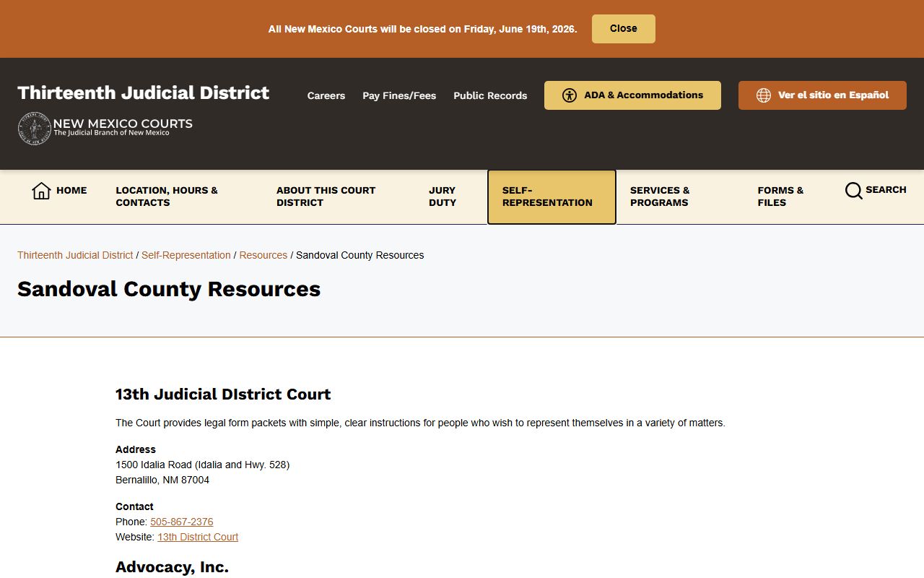
Task: Open the Careers link
Action: pyautogui.click(x=326, y=95)
